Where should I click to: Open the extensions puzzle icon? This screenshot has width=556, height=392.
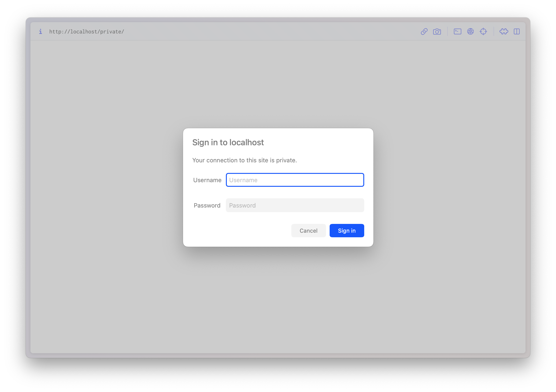[504, 32]
